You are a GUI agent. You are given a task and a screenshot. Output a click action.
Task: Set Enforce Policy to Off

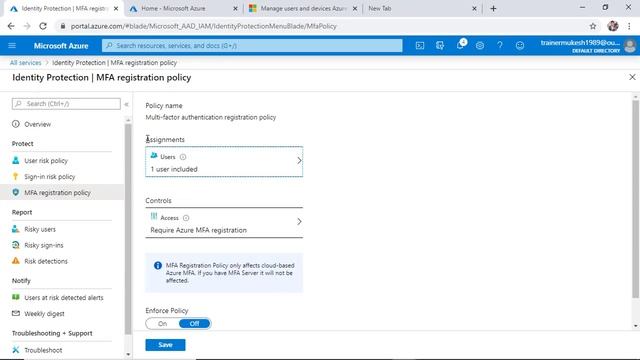194,324
